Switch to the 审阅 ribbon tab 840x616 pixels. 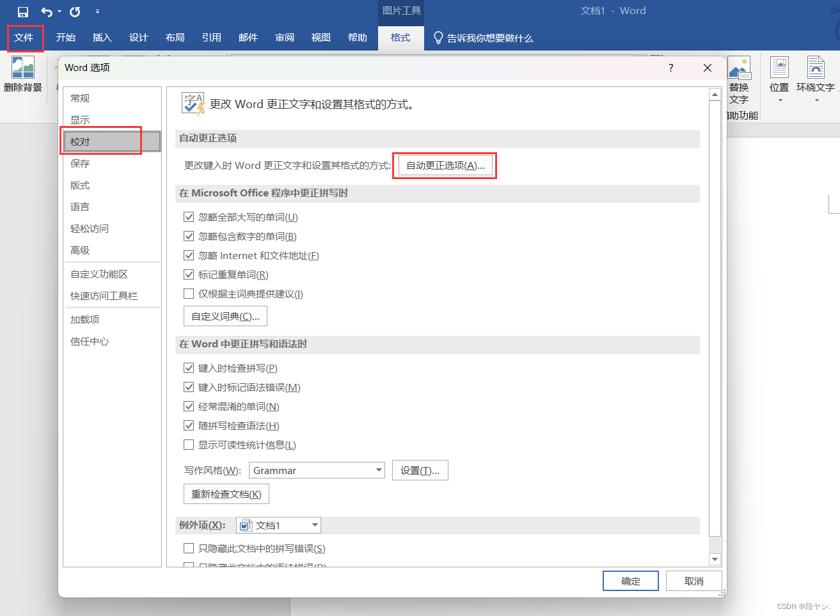pos(284,38)
